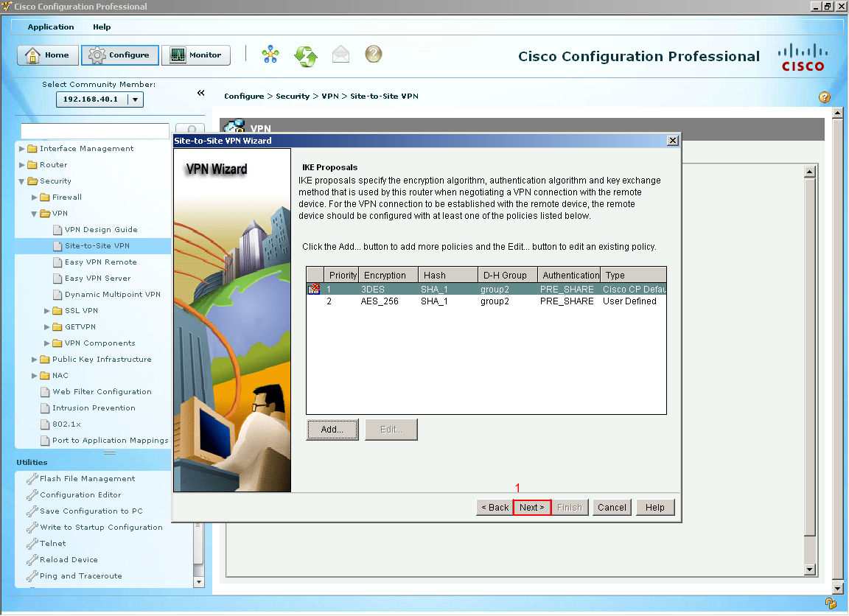Expand the VPN Components folder

[46, 343]
